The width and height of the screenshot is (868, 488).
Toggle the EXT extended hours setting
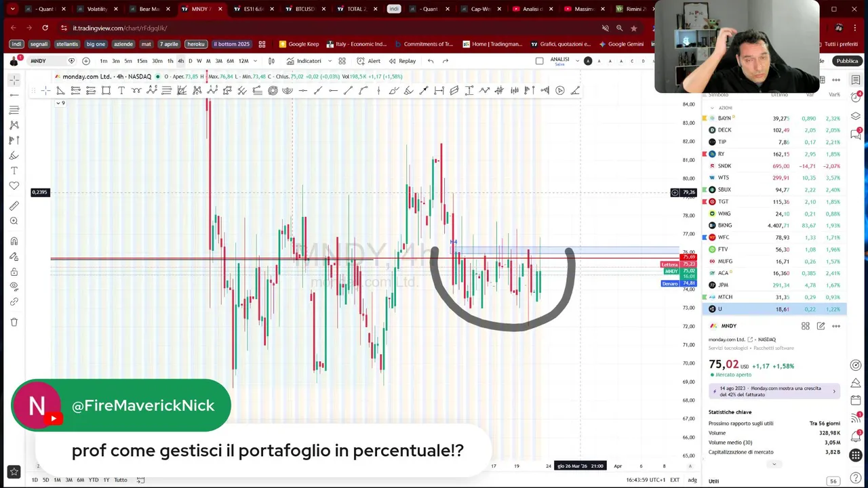click(x=675, y=480)
